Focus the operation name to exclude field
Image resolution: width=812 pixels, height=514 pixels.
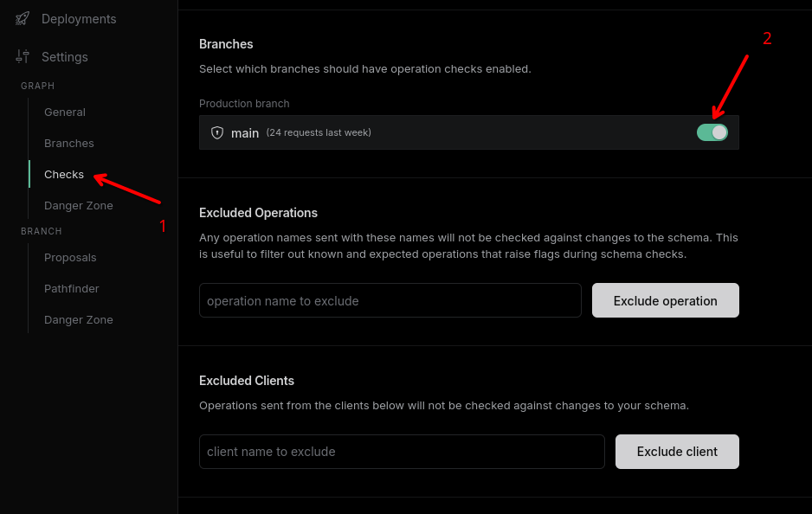[x=390, y=300]
